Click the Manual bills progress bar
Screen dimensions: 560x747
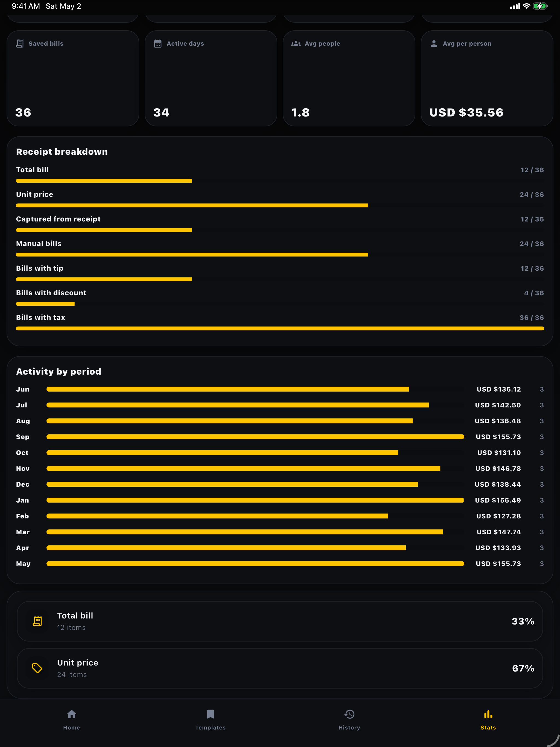pos(280,255)
